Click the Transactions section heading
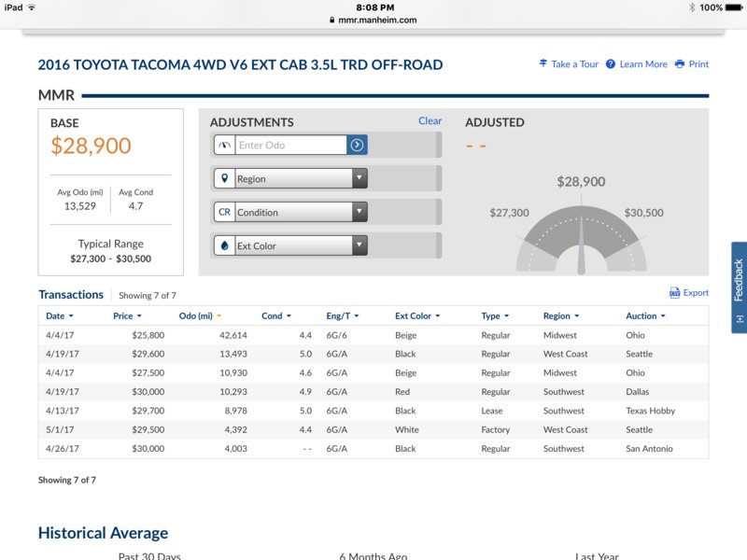The width and height of the screenshot is (747, 560). [71, 295]
